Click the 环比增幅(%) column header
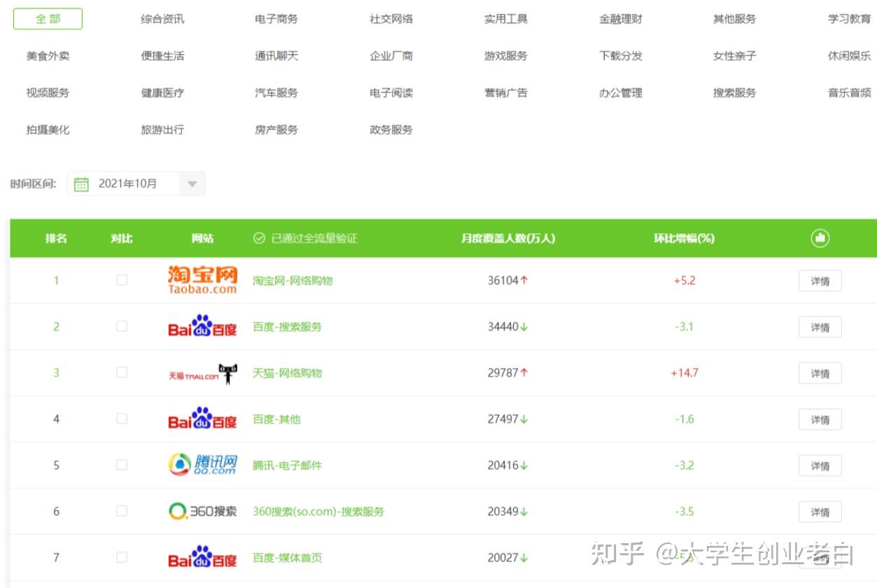877x588 pixels. (x=684, y=239)
